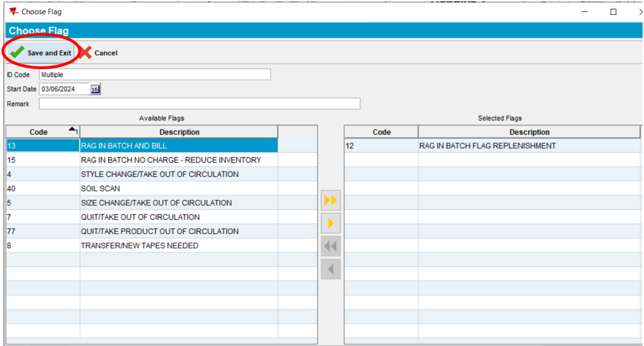Image resolution: width=644 pixels, height=346 pixels.
Task: Move all flags to Selected with double-right arrow
Action: coord(331,200)
